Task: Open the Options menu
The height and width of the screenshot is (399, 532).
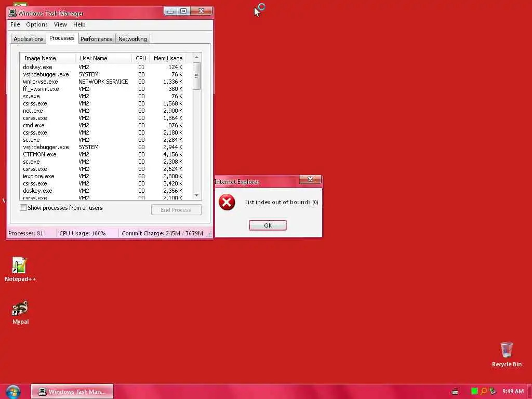Action: click(37, 24)
